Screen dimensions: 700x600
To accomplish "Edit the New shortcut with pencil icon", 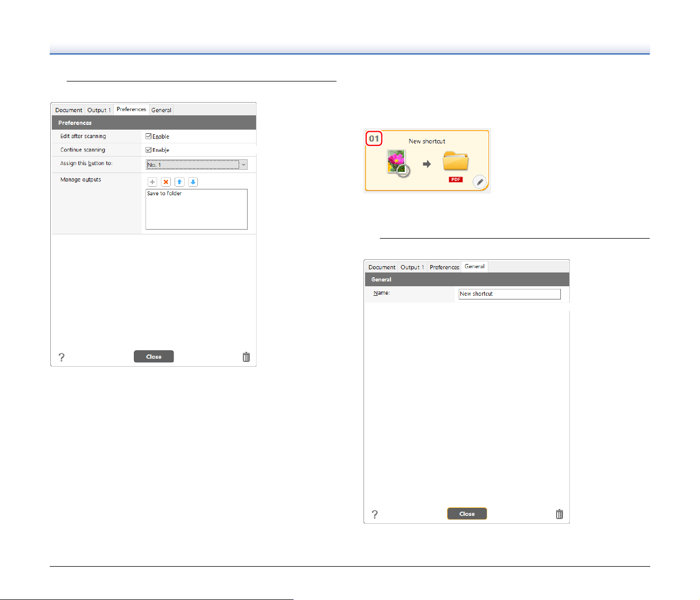I will click(479, 182).
